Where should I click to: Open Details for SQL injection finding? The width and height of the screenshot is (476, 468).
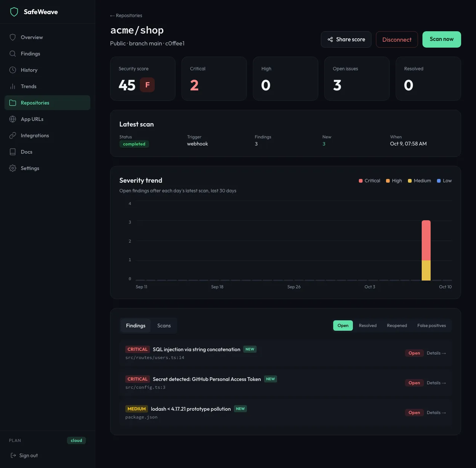[x=436, y=353]
